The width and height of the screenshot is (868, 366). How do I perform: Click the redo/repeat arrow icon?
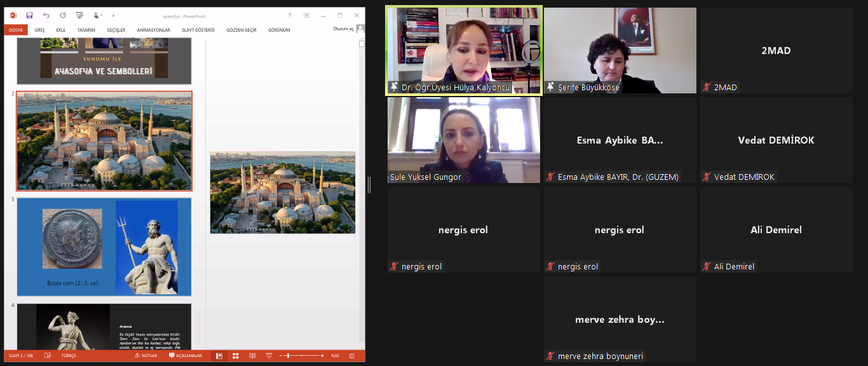point(62,15)
